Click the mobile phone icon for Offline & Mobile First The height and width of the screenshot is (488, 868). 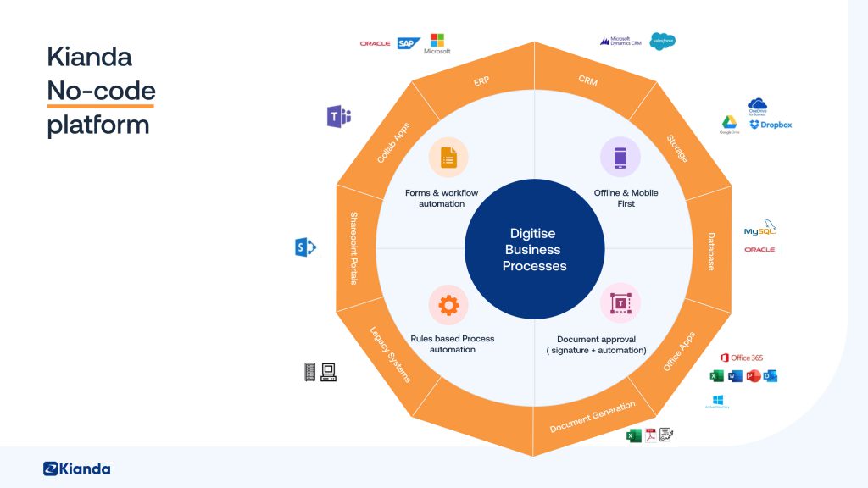pyautogui.click(x=620, y=157)
